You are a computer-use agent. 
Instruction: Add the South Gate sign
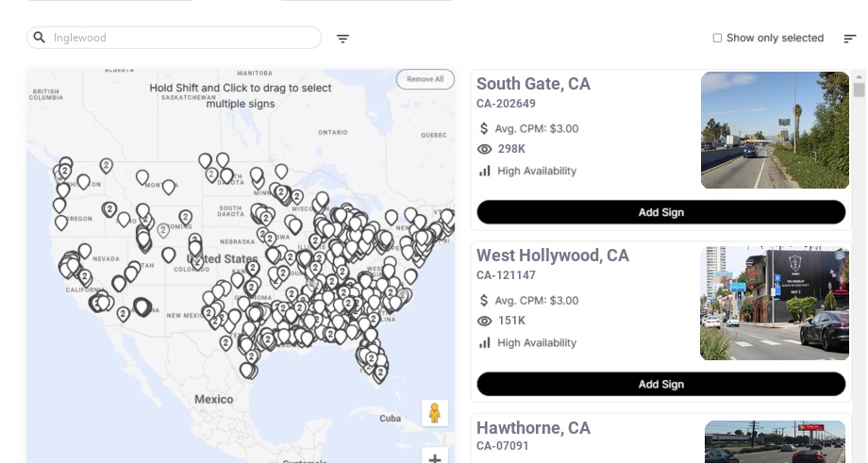point(660,212)
